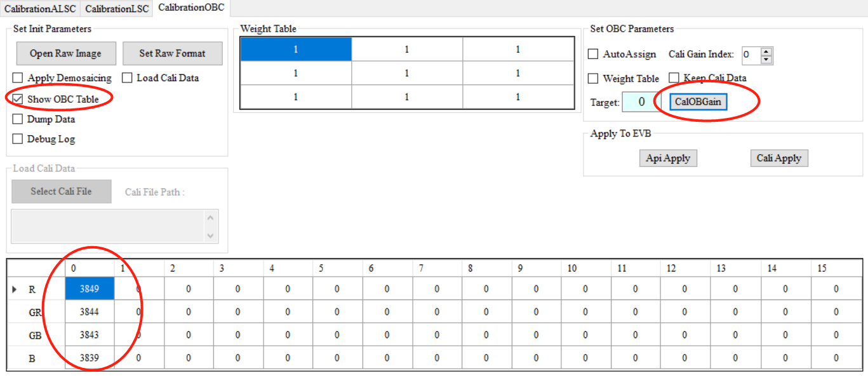Increase Cali Gain Index with up arrow
Screen dimensions: 868x380
point(766,51)
